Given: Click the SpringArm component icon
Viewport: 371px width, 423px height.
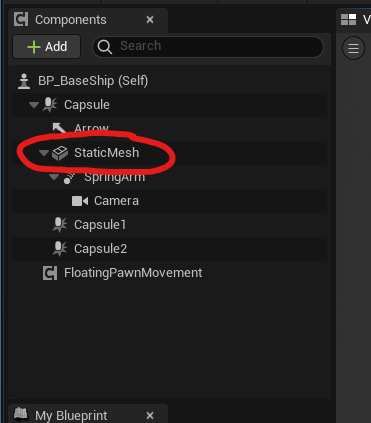Looking at the screenshot, I should (x=69, y=178).
